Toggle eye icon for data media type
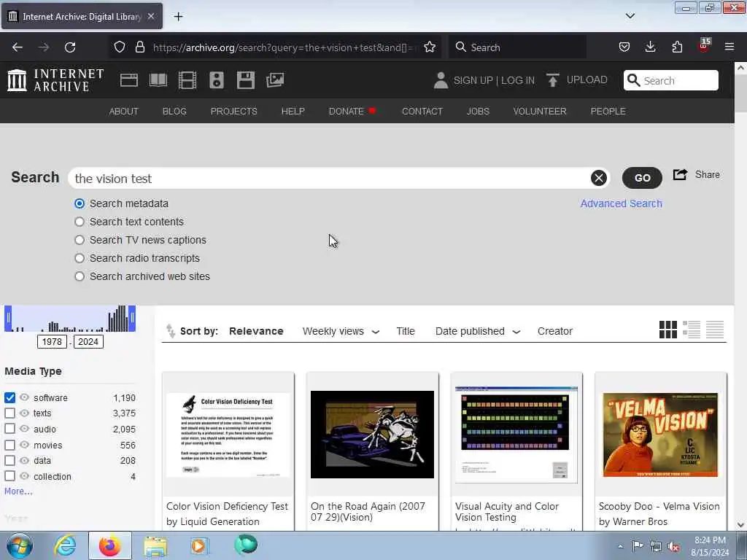This screenshot has height=560, width=747. pos(24,461)
